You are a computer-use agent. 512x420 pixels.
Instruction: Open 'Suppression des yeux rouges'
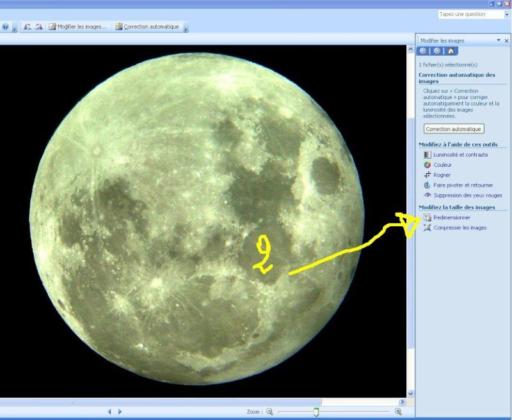pyautogui.click(x=467, y=196)
